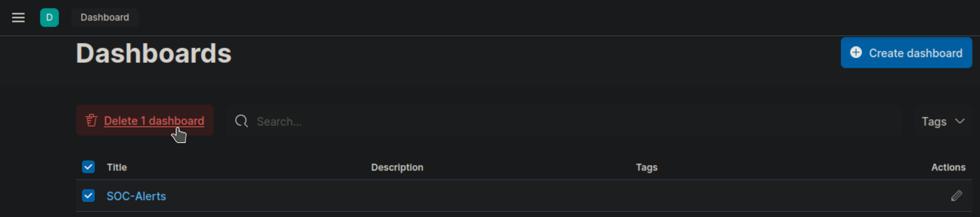980x217 pixels.
Task: Edit SOC-Alerts using the pencil icon
Action: [956, 196]
